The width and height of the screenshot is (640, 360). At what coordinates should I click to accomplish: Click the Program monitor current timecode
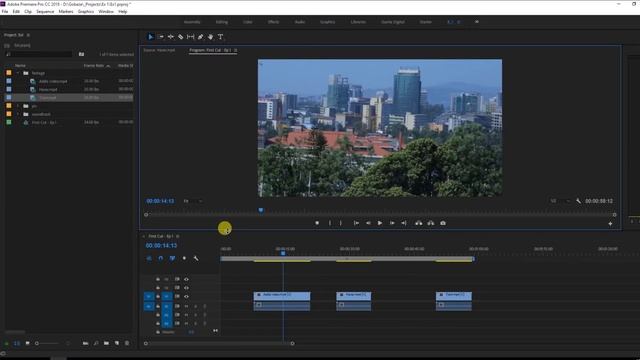click(x=160, y=201)
